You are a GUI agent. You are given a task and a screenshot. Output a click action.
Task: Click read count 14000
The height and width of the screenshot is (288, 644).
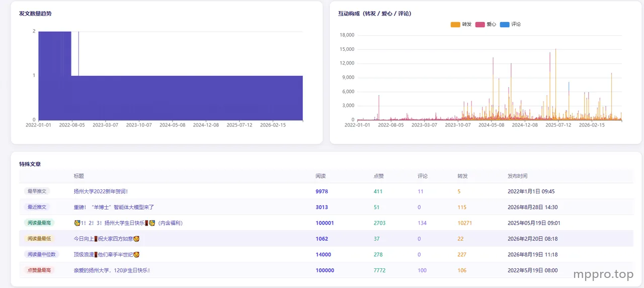click(323, 255)
